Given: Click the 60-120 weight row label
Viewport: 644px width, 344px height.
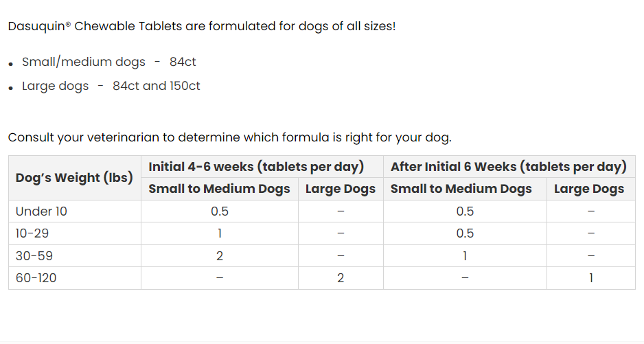Looking at the screenshot, I should (x=36, y=278).
